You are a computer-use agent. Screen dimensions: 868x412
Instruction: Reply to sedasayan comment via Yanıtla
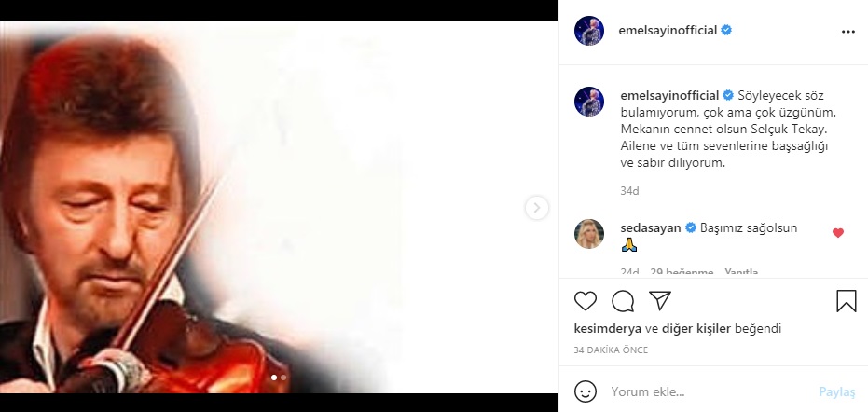741,272
